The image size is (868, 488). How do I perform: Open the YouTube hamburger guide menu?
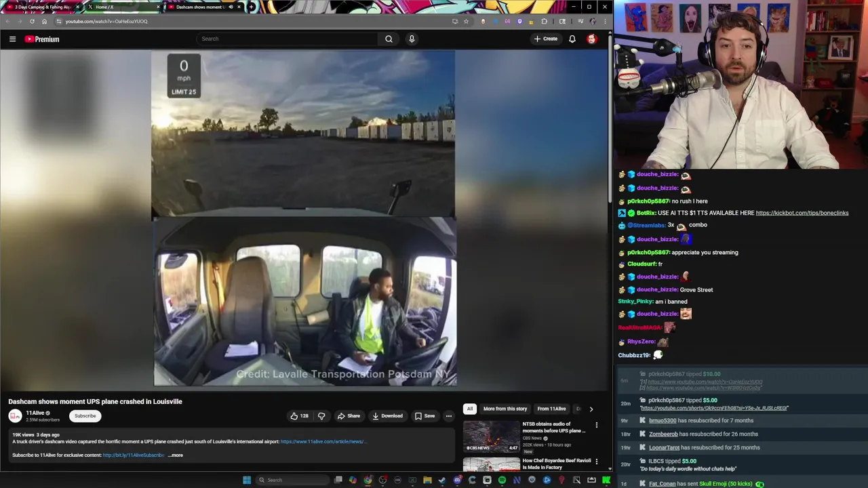coord(12,39)
